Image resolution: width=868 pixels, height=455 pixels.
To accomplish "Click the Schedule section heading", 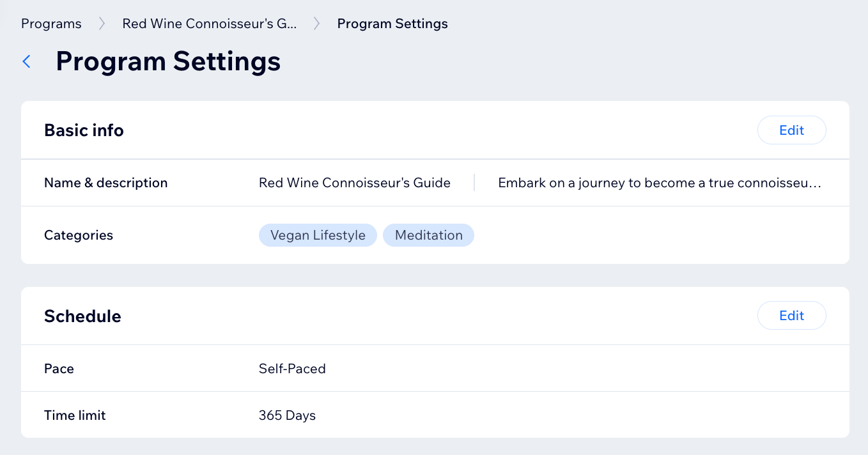I will 82,316.
